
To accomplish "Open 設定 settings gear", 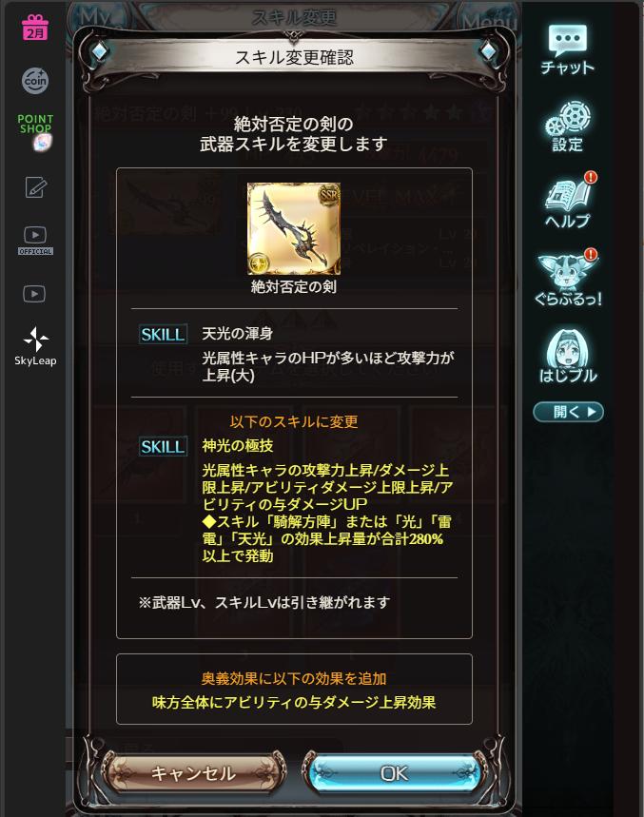I will [x=567, y=126].
